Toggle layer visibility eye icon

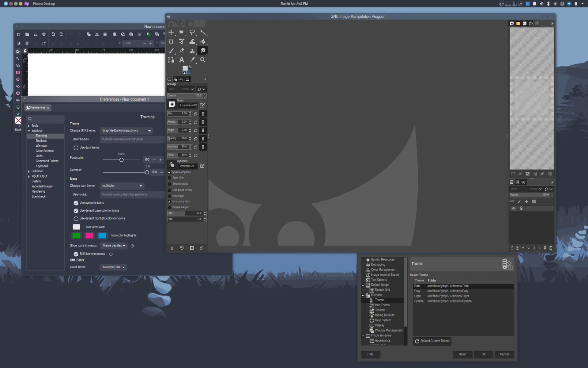click(x=514, y=209)
